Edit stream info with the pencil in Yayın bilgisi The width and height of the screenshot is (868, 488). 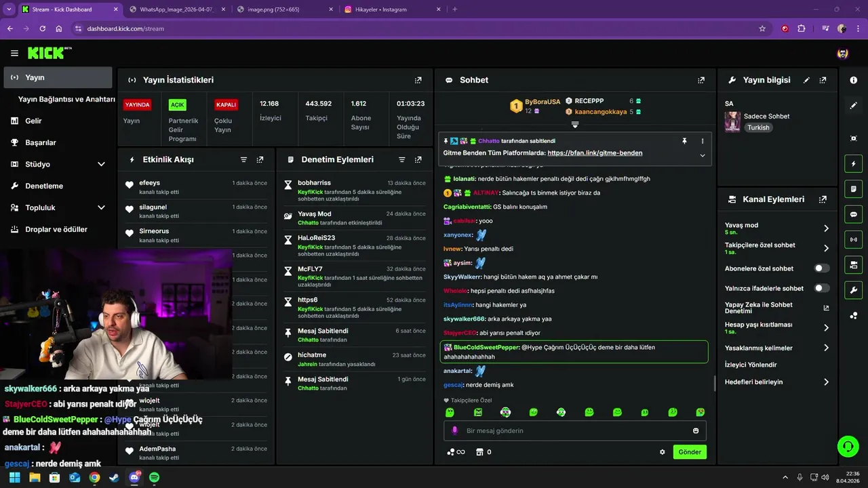click(x=806, y=80)
